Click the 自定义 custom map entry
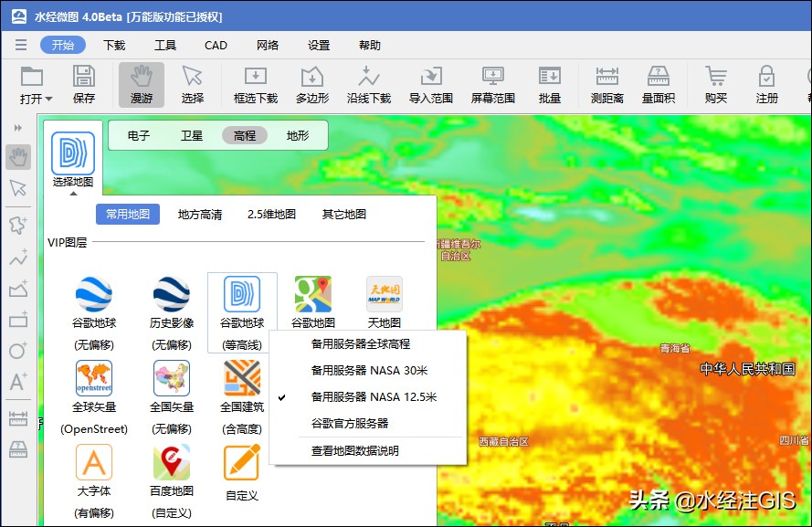812x527 pixels. click(241, 475)
